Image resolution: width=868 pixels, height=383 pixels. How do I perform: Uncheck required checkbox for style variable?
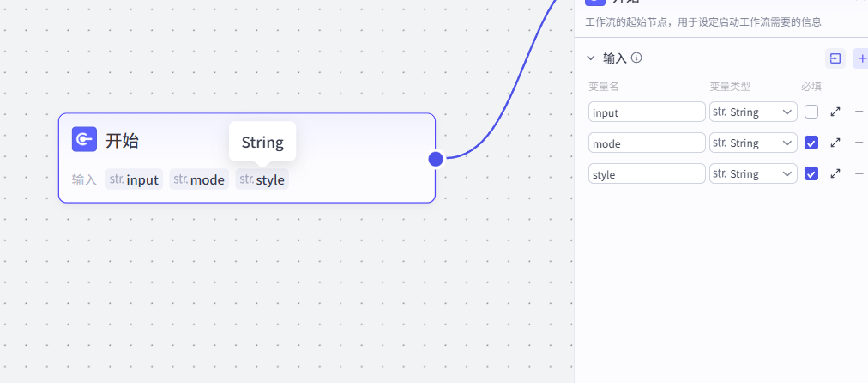pyautogui.click(x=811, y=173)
